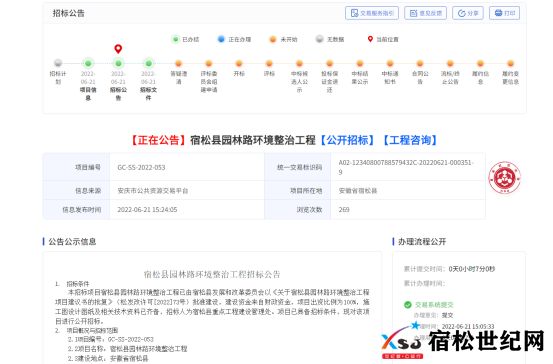Click the green check icon beside 交易系统提交
The width and height of the screenshot is (553, 364).
(x=408, y=304)
